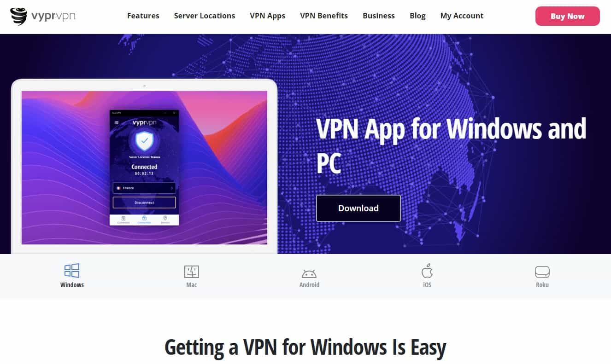The height and width of the screenshot is (364, 611).
Task: Go to Server Locations in the navigation
Action: tap(205, 16)
